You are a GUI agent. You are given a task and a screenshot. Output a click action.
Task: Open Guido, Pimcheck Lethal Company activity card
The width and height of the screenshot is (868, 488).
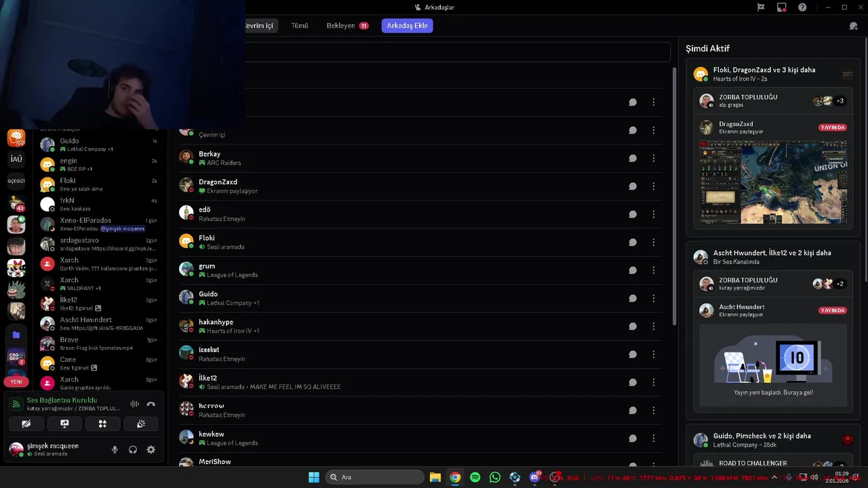[x=773, y=440]
